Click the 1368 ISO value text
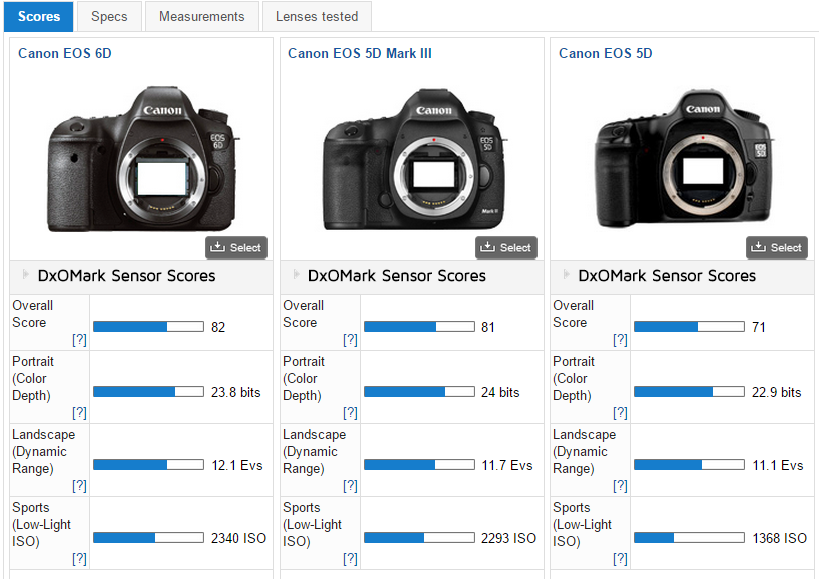Viewport: 819px width, 579px height. pyautogui.click(x=779, y=538)
